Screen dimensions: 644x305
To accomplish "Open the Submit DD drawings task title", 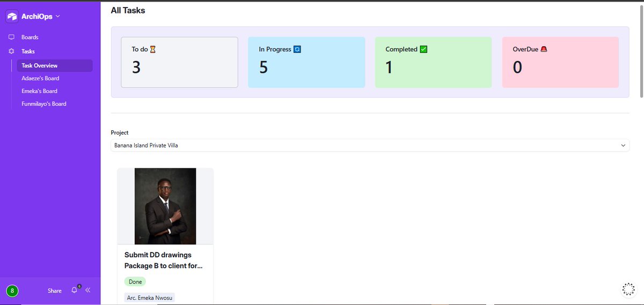I will pos(164,260).
